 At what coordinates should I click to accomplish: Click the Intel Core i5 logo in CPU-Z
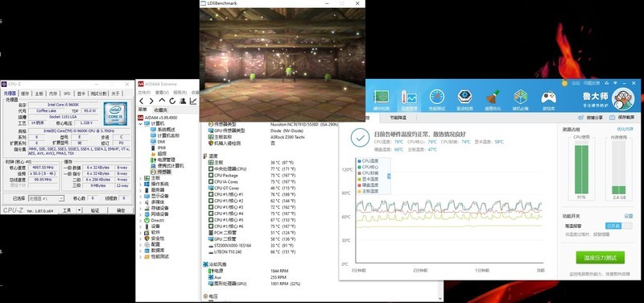tap(115, 114)
